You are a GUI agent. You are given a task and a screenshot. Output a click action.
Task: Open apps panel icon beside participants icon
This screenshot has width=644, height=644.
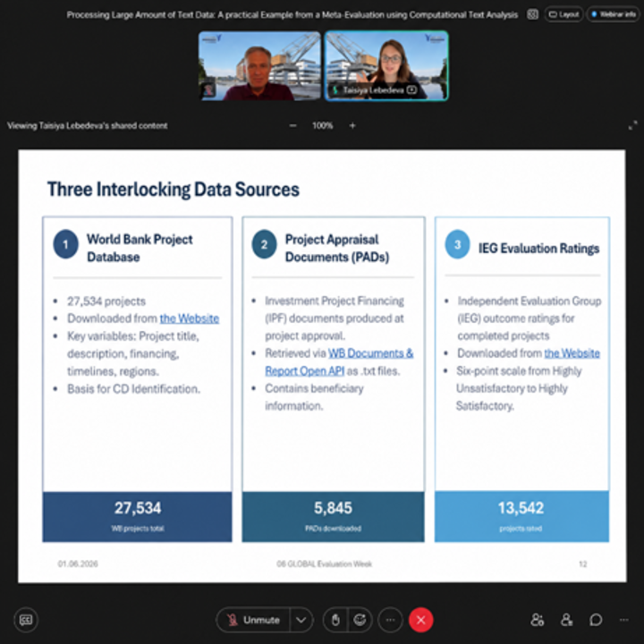coord(538,620)
